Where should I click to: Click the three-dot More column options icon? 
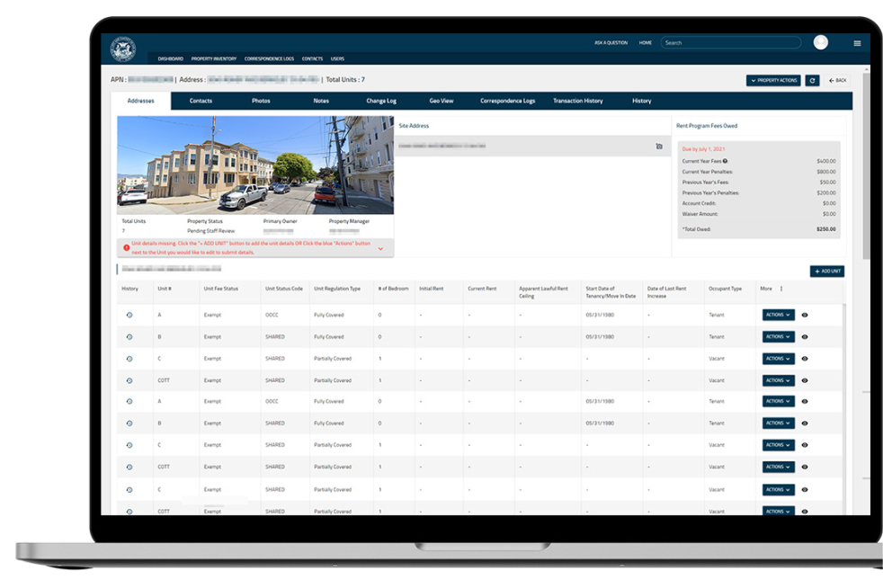(780, 289)
